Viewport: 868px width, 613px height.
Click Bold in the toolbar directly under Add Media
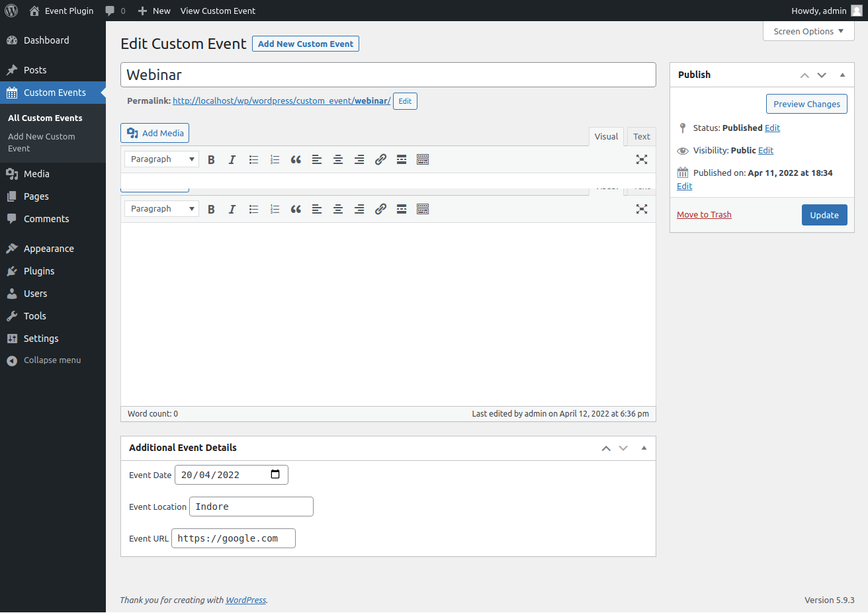(211, 159)
